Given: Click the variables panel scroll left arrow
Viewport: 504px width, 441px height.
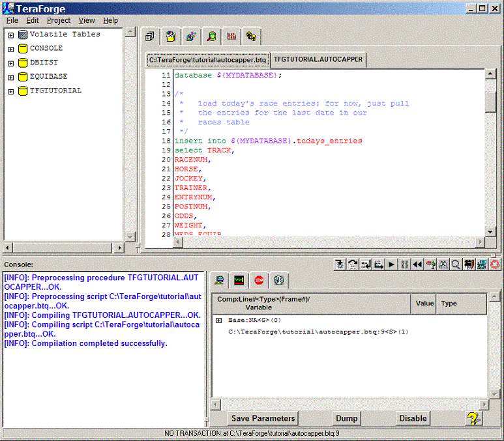Looking at the screenshot, I should (x=216, y=405).
